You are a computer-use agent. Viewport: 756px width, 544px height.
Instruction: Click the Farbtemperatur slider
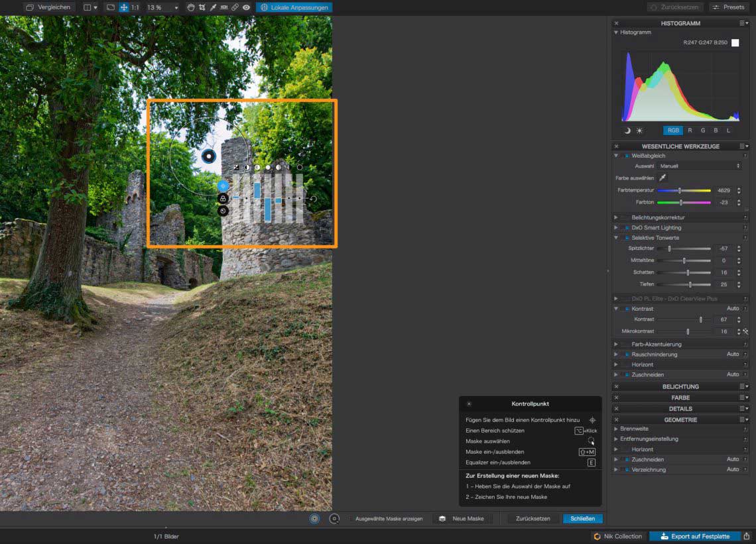click(684, 190)
